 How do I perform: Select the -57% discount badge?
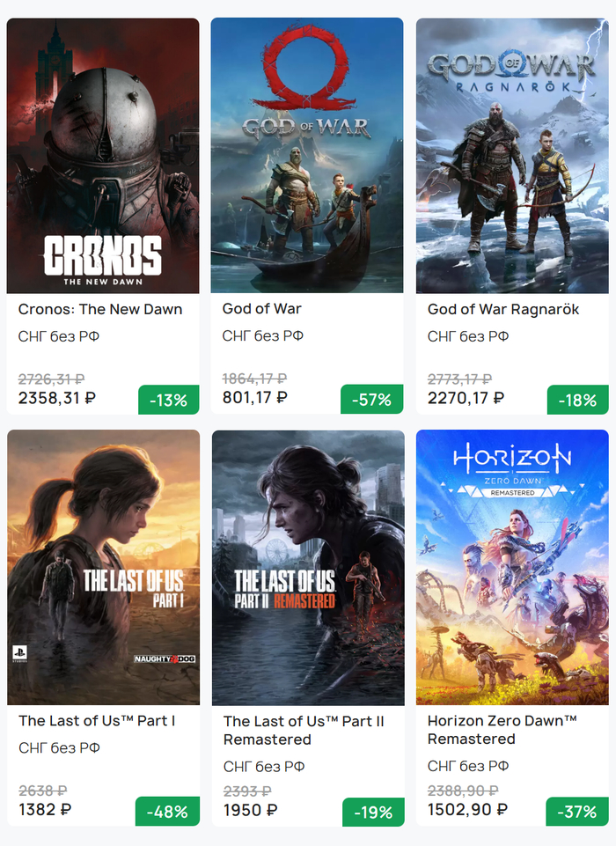(371, 400)
